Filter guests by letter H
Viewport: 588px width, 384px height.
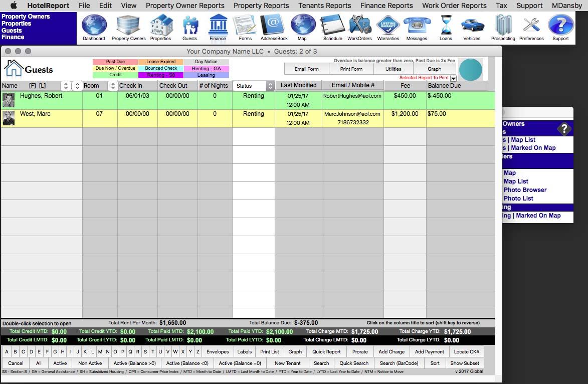[x=63, y=352]
